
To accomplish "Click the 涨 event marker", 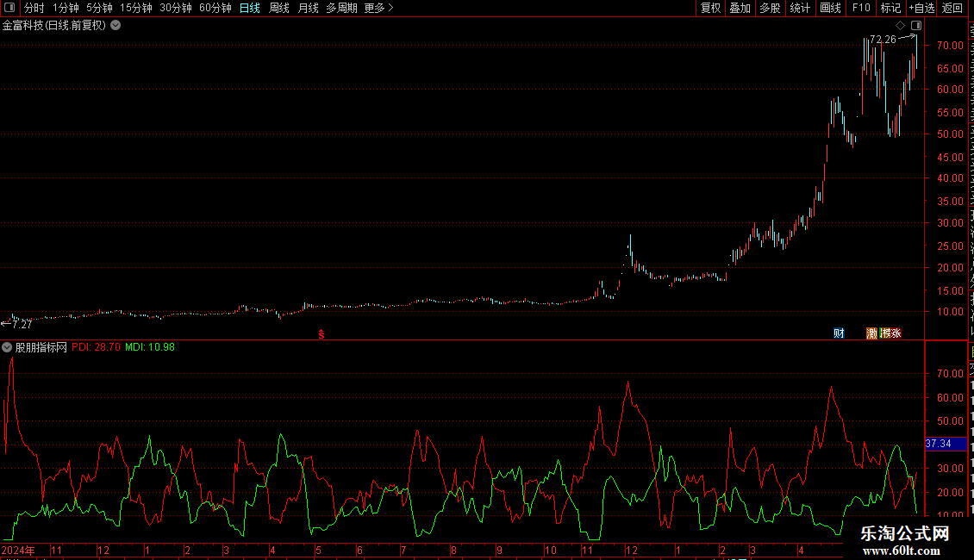I will tap(896, 333).
